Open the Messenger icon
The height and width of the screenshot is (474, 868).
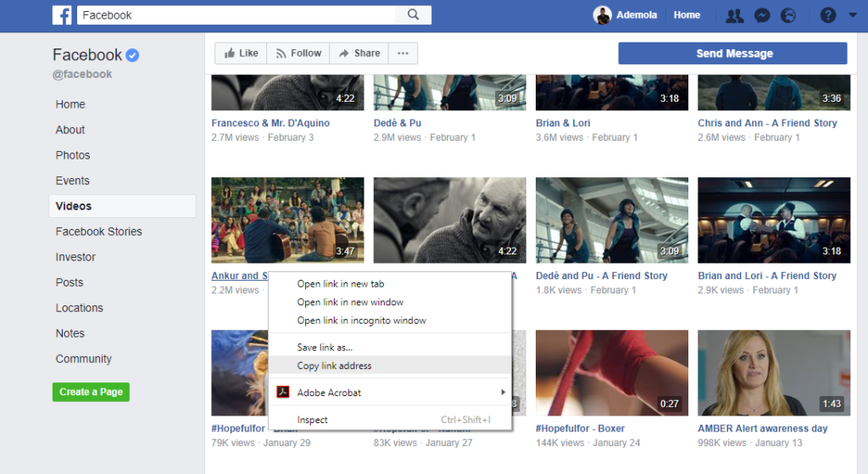(x=762, y=15)
